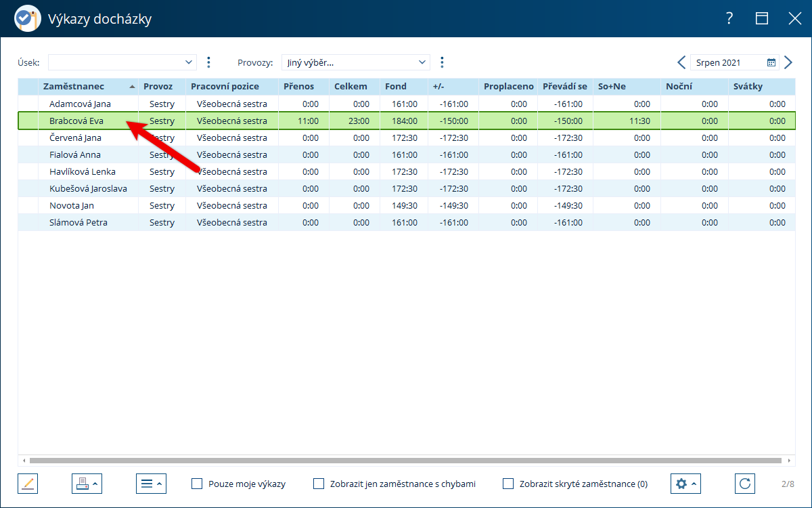Click the 11:30 So+Ne value
This screenshot has width=812, height=508.
click(x=639, y=121)
